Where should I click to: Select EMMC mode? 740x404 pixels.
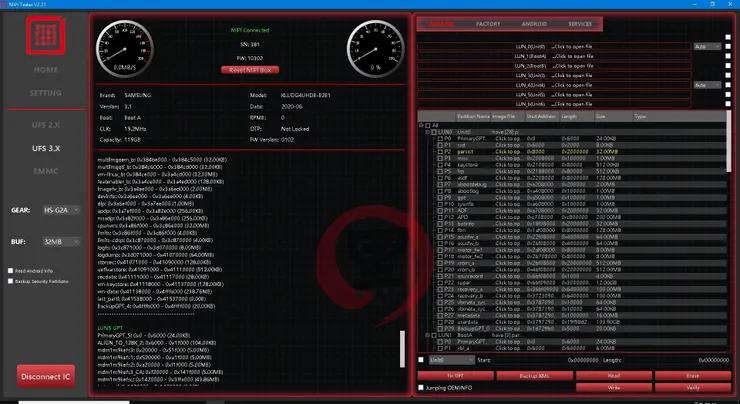(x=46, y=171)
